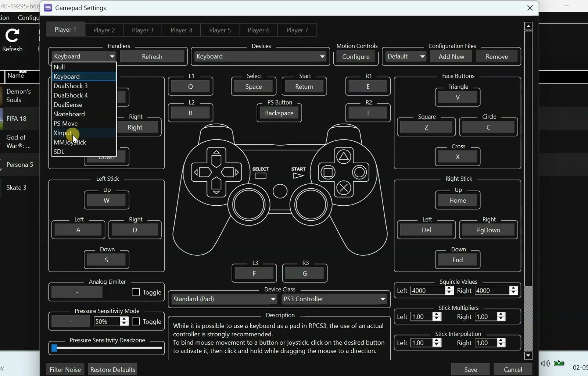Click Add New configuration file

pos(451,57)
